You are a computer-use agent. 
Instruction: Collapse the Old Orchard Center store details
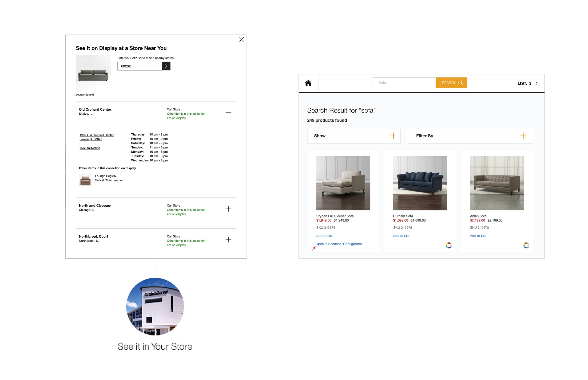pyautogui.click(x=229, y=112)
